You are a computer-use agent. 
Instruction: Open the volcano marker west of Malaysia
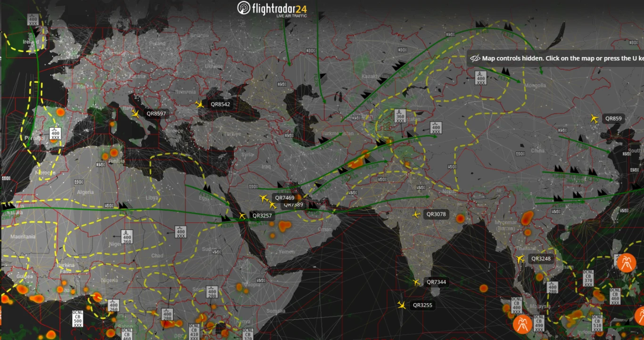tap(522, 324)
